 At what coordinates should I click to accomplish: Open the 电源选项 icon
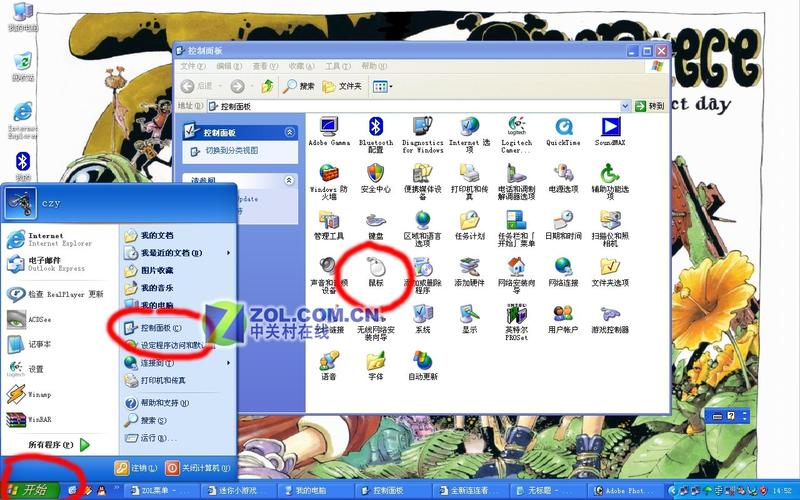563,179
